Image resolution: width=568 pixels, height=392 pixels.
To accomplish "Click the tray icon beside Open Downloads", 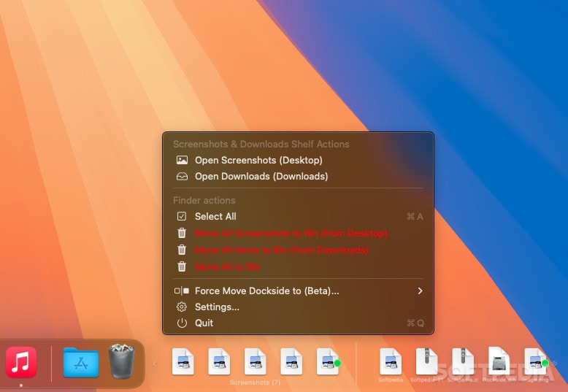I will point(182,177).
